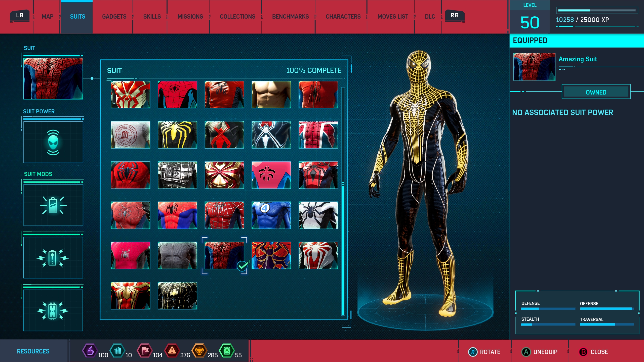Select the red and gold Iron Spider suit
The image size is (644, 362).
point(130,296)
